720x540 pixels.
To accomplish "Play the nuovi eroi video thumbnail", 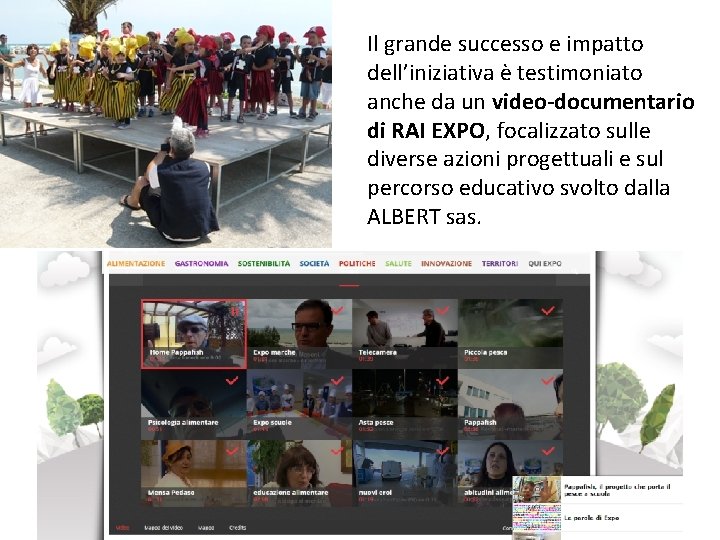I will [x=405, y=474].
